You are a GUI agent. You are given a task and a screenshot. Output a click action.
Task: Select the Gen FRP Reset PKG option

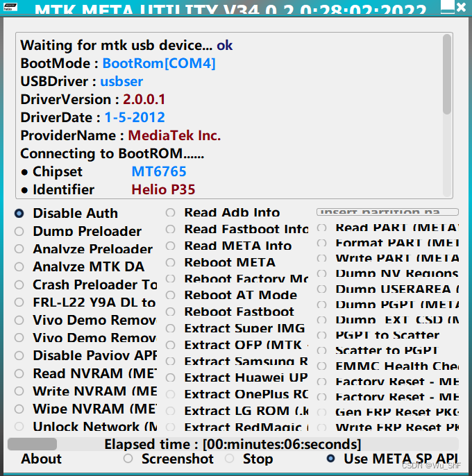click(x=388, y=412)
